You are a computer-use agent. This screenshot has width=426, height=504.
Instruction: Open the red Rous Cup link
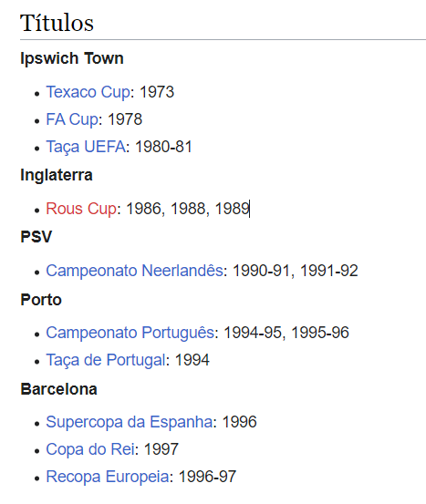click(81, 209)
